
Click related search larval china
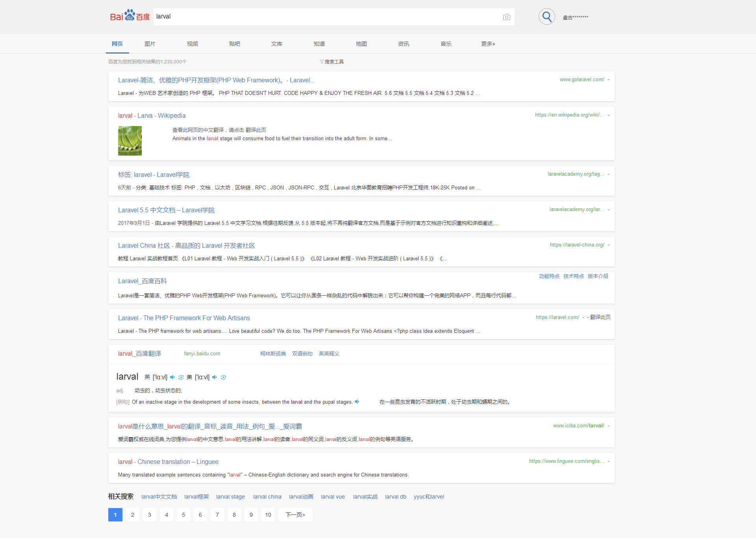tap(267, 497)
